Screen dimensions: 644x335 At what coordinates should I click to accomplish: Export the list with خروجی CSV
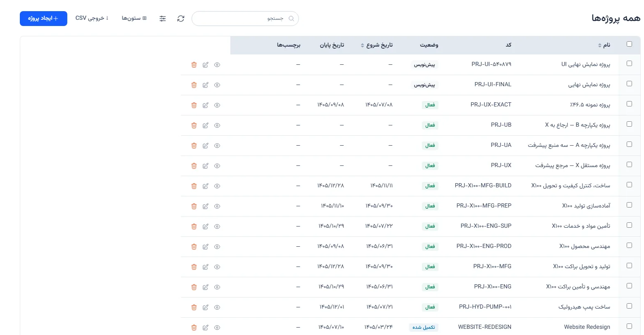pos(92,18)
